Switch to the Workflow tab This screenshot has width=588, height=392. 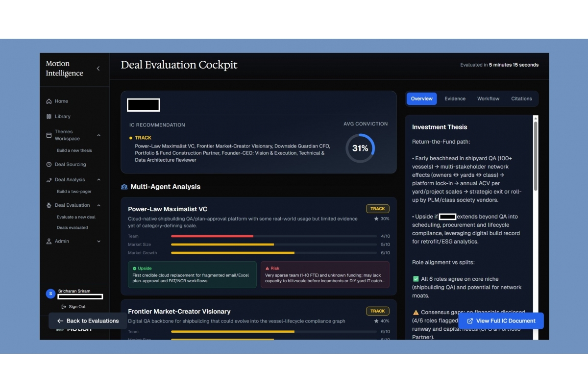click(488, 98)
